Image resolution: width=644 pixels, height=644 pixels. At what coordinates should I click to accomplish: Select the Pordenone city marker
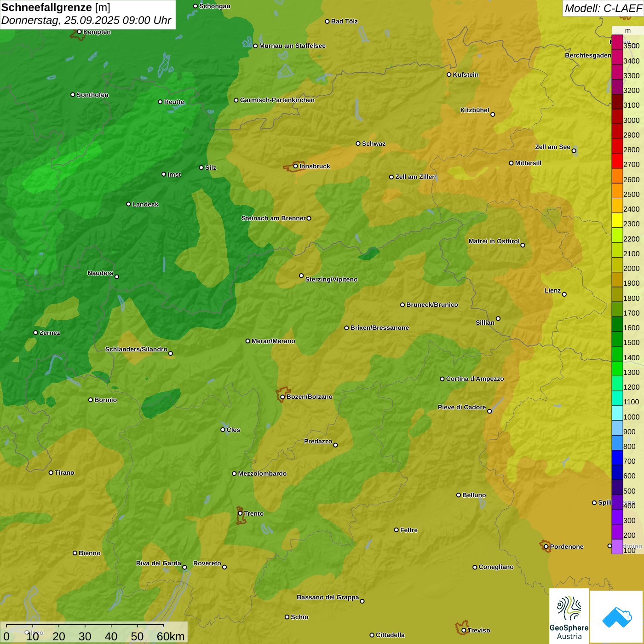pos(546,546)
